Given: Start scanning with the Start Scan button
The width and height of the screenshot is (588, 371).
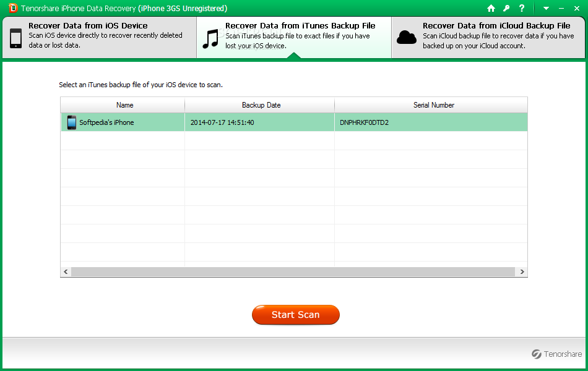Looking at the screenshot, I should (295, 314).
